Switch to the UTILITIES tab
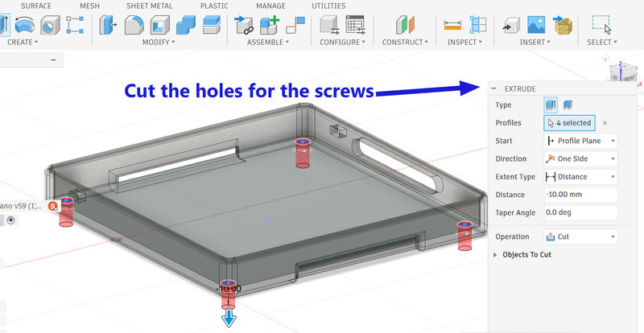This screenshot has height=333, width=644. click(328, 6)
